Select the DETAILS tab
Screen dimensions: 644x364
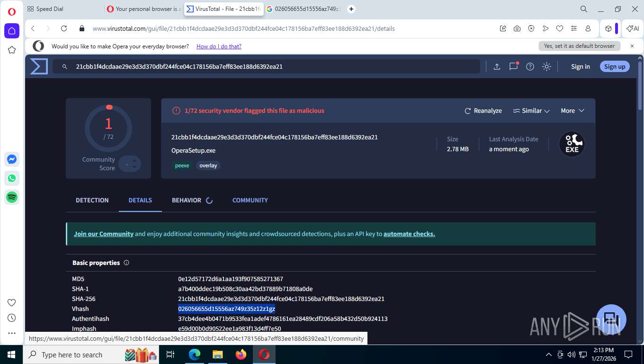[140, 200]
